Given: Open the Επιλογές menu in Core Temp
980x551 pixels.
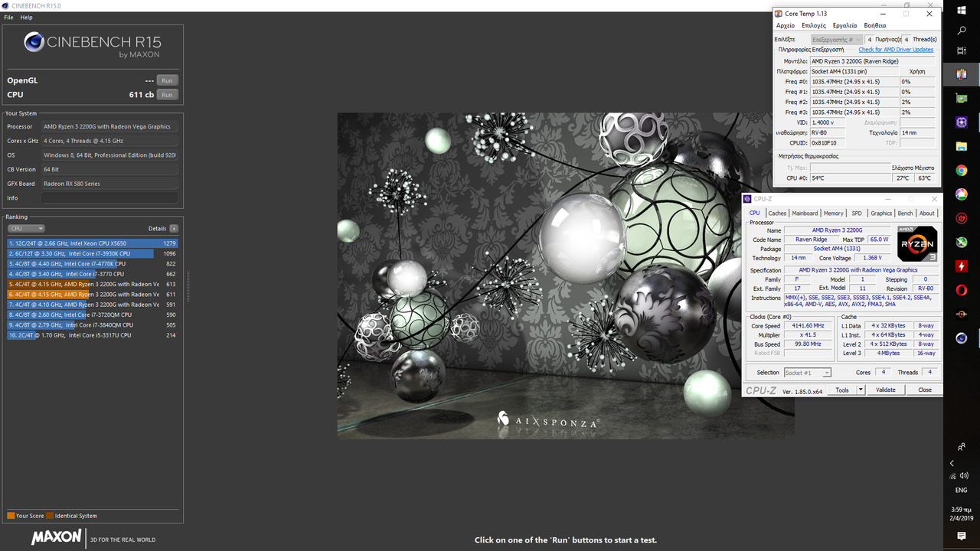Looking at the screenshot, I should [x=814, y=25].
